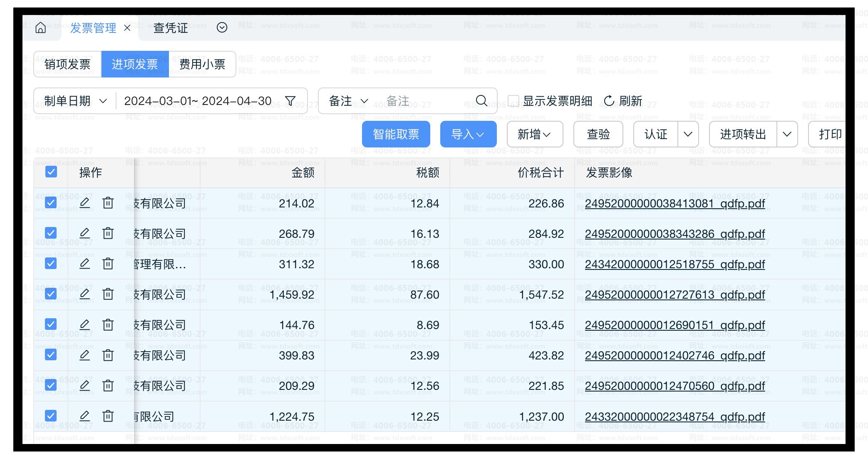Switch to the 销项发票 tab
868x459 pixels.
coord(67,64)
